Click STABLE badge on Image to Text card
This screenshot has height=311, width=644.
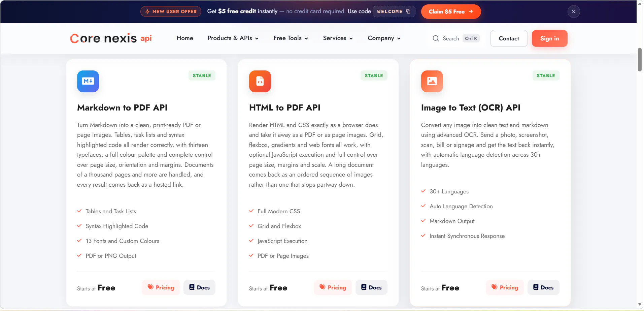[546, 75]
